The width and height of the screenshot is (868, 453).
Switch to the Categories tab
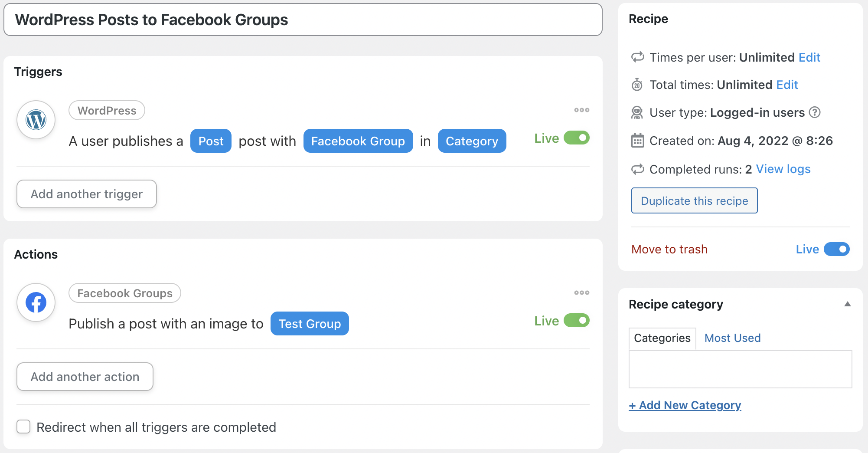(x=662, y=338)
